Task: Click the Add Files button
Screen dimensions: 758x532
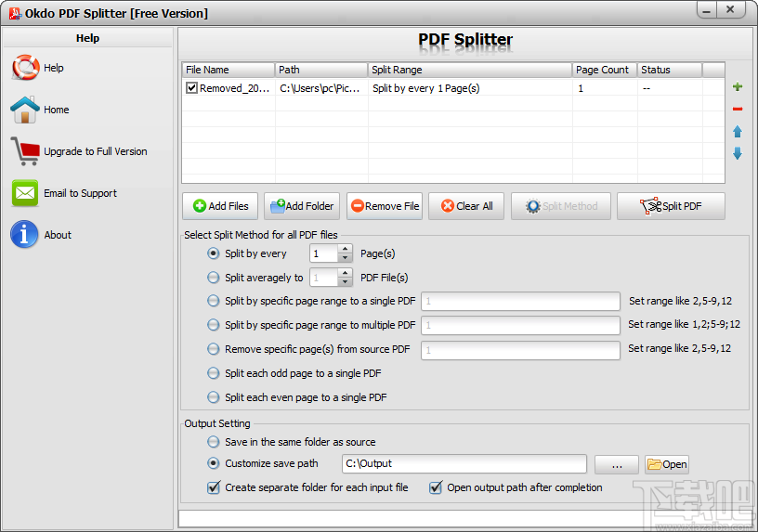Action: (220, 206)
